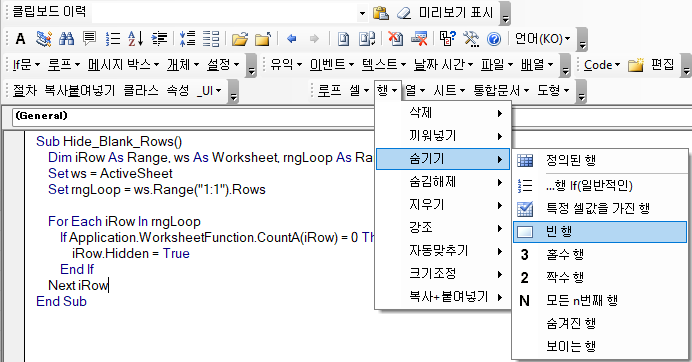Open the 메시지 박스 dropdown
The width and height of the screenshot is (692, 362).
pyautogui.click(x=123, y=65)
